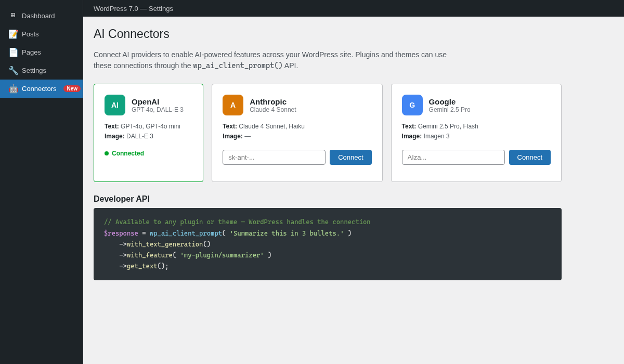Click with_text_generation() in the code

point(169,244)
